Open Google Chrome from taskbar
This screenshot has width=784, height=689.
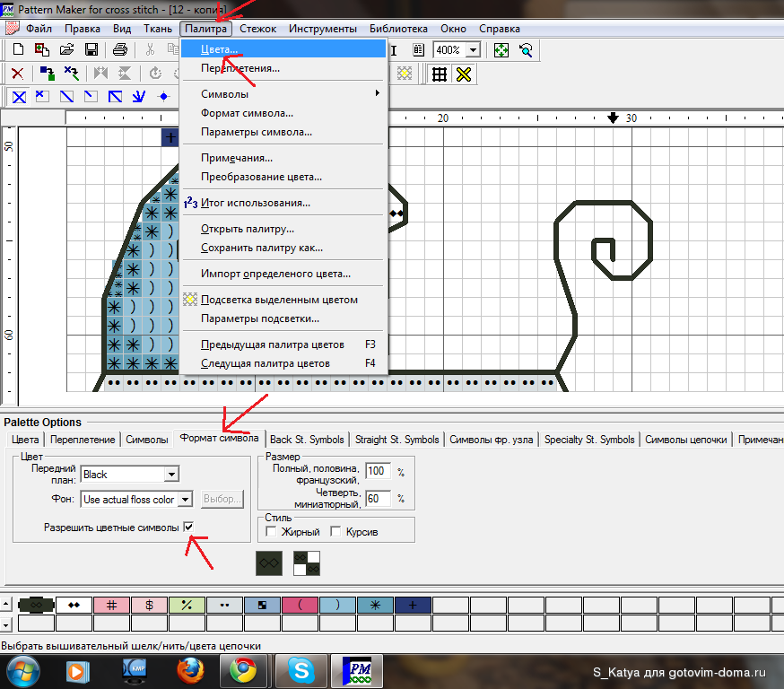click(243, 671)
